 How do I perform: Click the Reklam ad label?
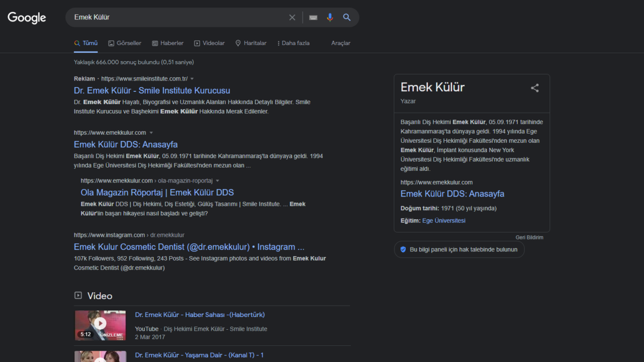click(84, 79)
